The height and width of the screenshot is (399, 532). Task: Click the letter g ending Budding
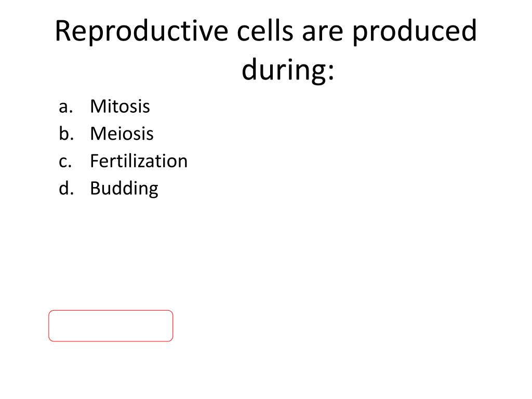pyautogui.click(x=154, y=191)
